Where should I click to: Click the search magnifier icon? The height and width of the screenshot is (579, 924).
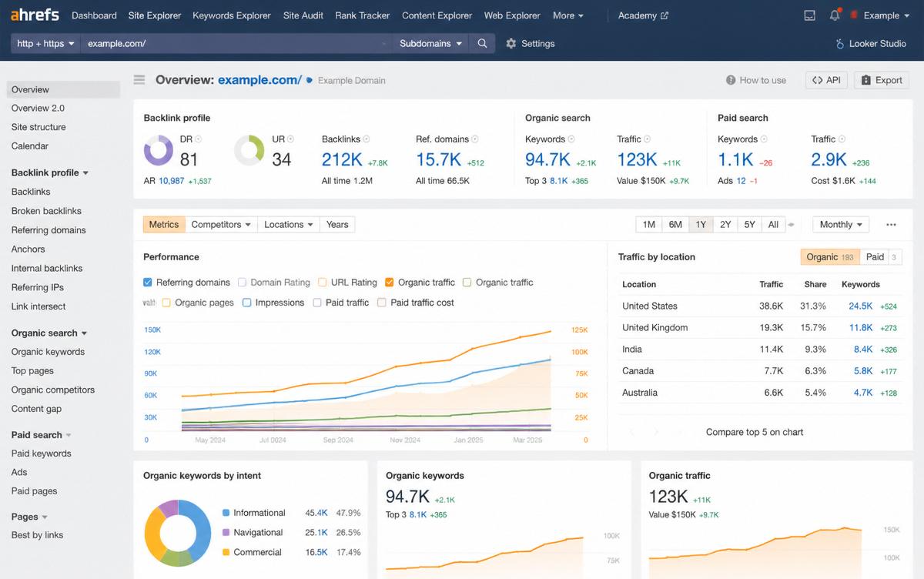coord(482,44)
